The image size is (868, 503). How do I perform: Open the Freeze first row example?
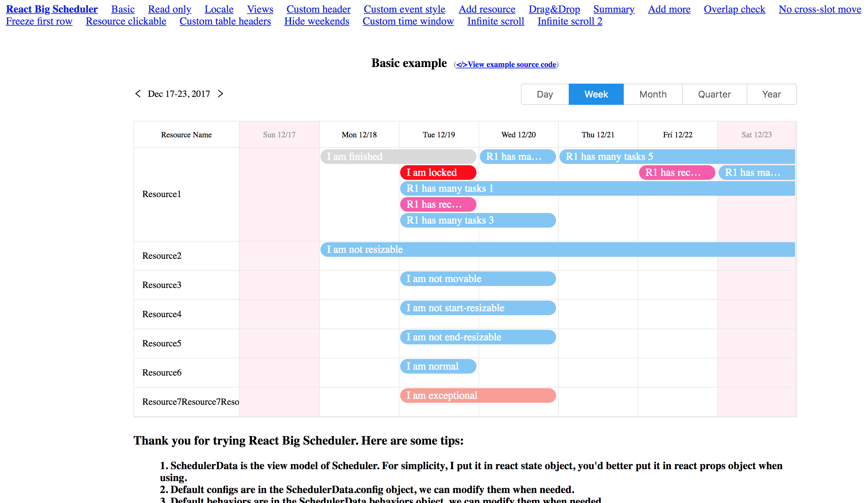click(39, 21)
